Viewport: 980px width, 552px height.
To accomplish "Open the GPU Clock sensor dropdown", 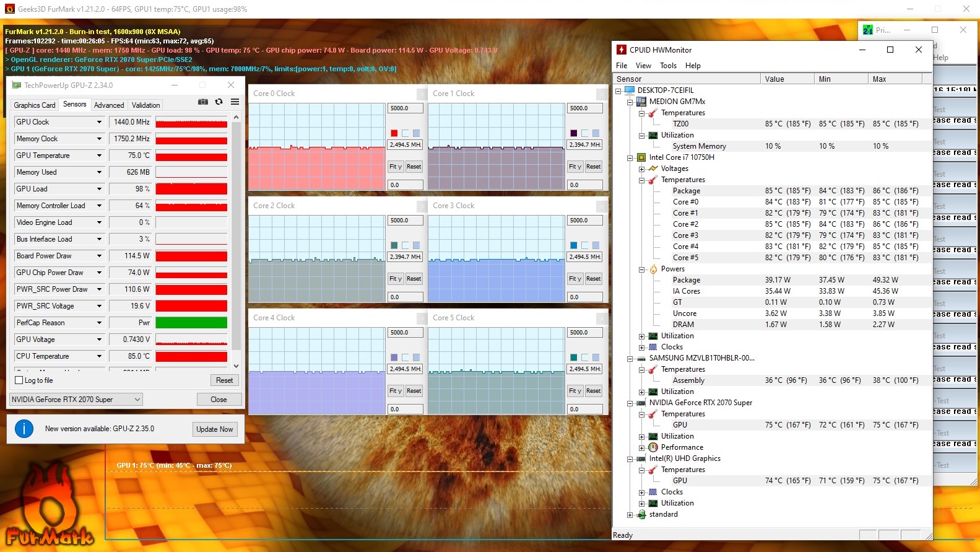I will tap(99, 122).
